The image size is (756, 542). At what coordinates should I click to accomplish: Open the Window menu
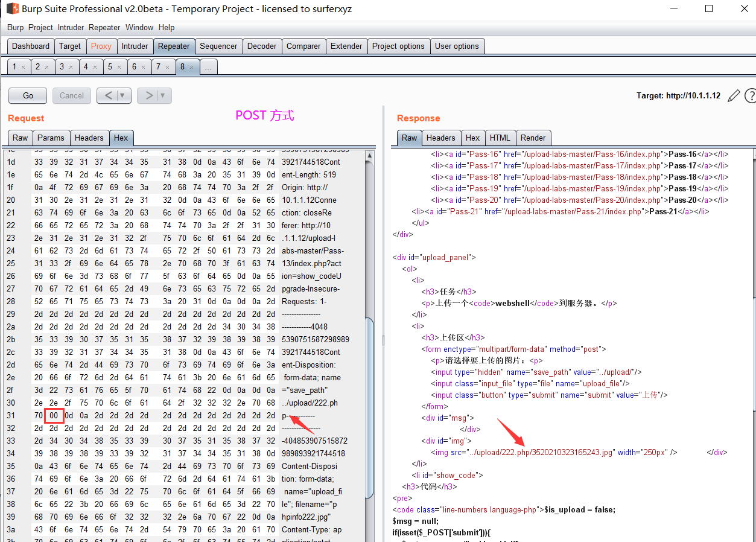point(139,27)
